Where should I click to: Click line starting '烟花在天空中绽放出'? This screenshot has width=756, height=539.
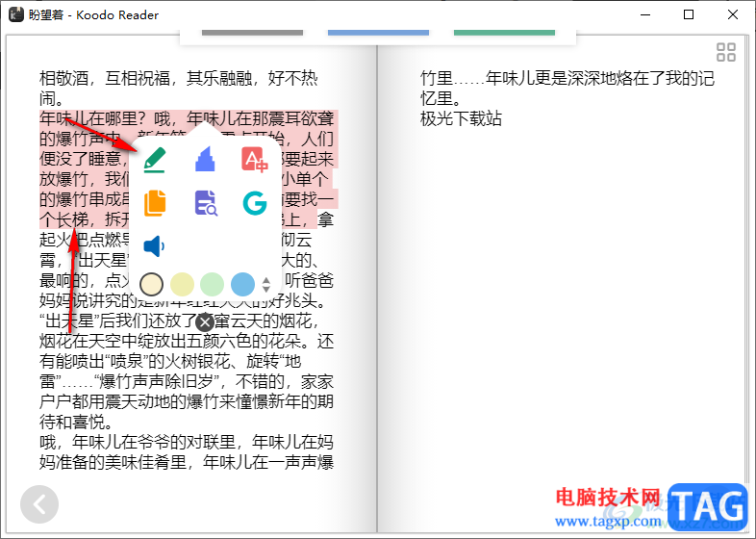coord(186,341)
